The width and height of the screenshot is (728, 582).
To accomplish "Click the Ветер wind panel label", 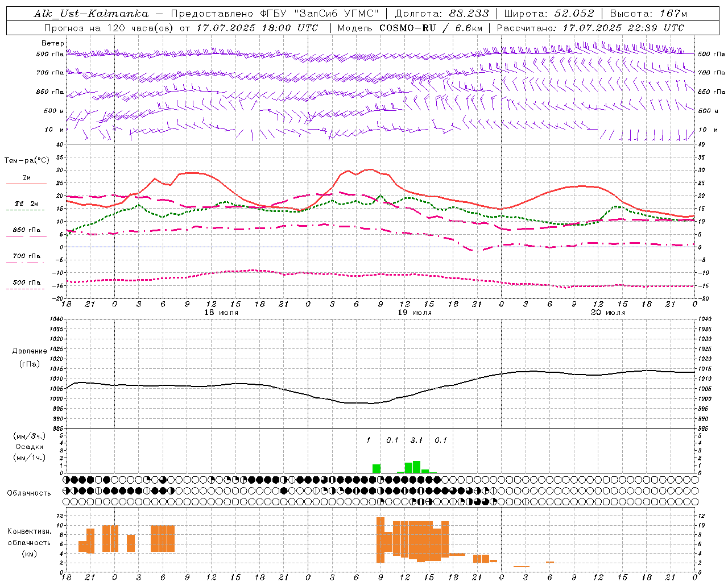I will (53, 43).
